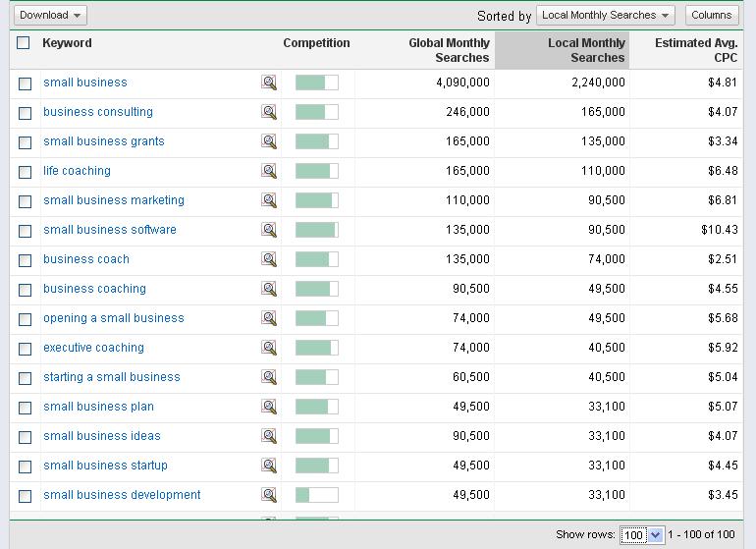Click competition bar for small business software

tap(317, 230)
